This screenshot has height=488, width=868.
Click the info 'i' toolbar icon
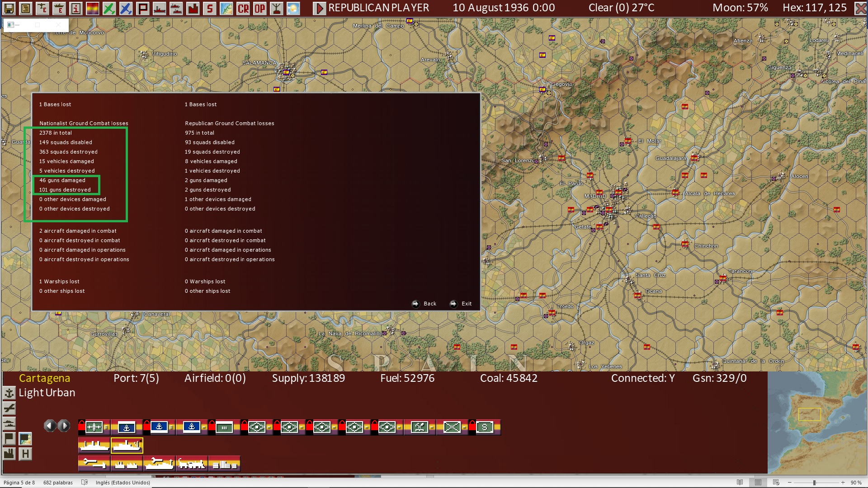[x=75, y=8]
